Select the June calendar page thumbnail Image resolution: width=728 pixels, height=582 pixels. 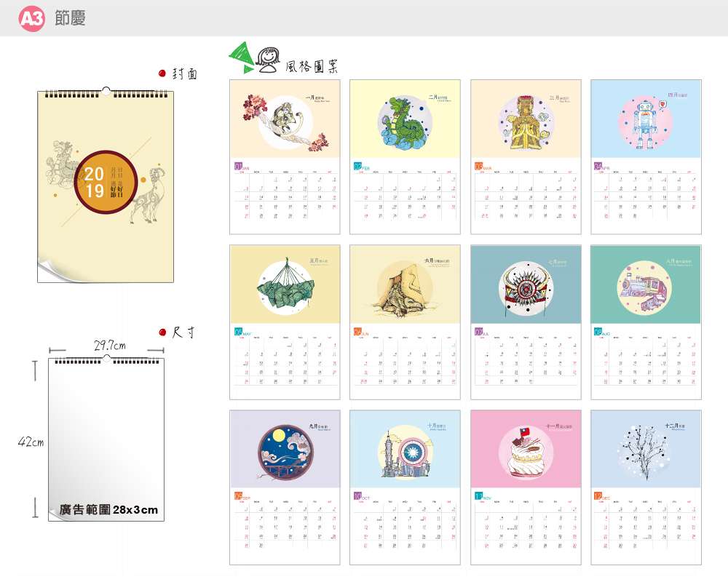tap(405, 322)
